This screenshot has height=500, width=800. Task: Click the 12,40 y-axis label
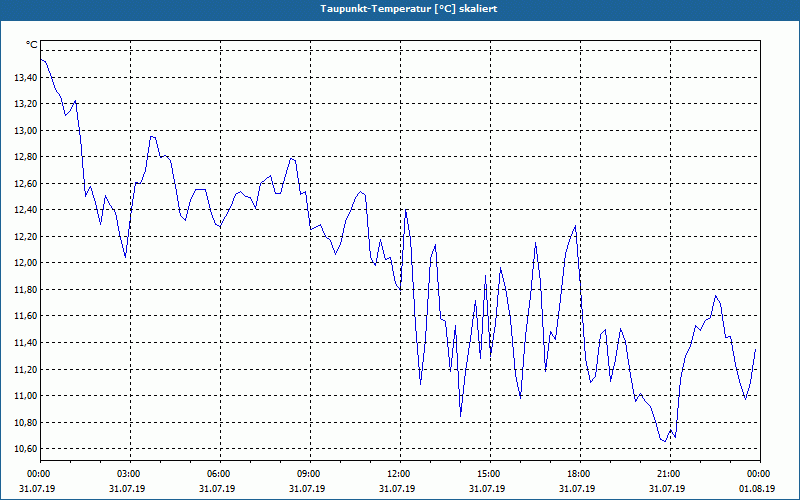[26, 210]
